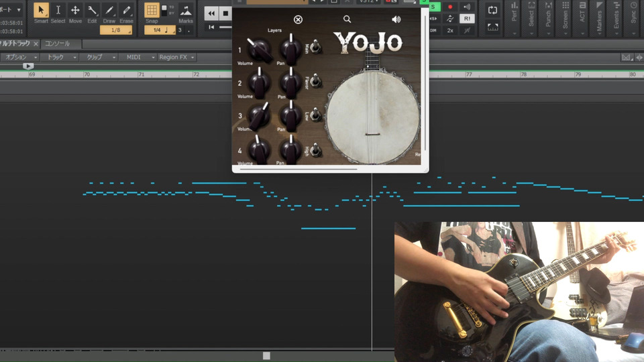644x362 pixels.
Task: Open the トラック menu
Action: point(59,57)
